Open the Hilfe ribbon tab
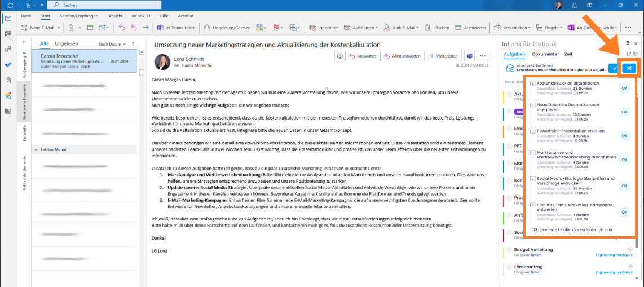This screenshot has width=644, height=287. (x=164, y=16)
